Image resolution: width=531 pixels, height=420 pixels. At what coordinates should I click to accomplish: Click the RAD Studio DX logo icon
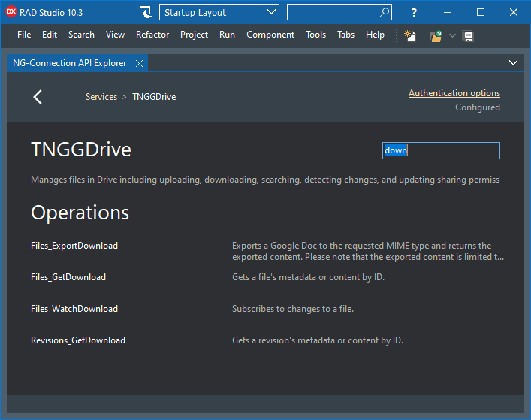tap(11, 12)
